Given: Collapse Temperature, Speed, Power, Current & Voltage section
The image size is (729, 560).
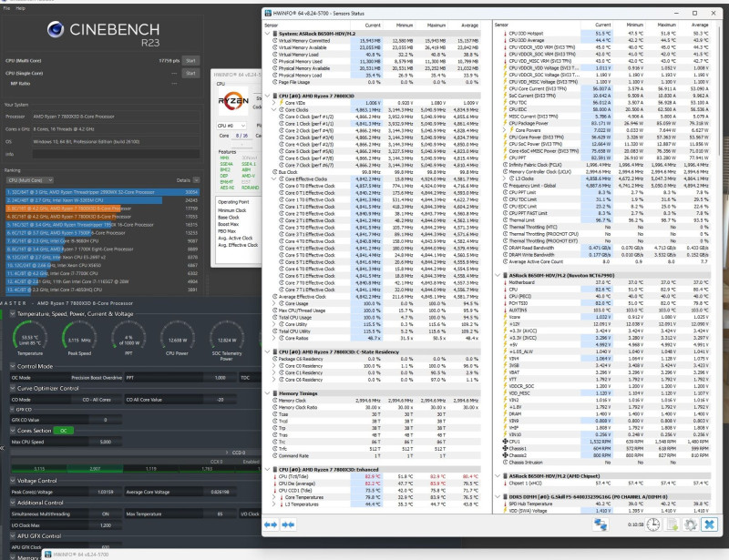Looking at the screenshot, I should (13, 314).
